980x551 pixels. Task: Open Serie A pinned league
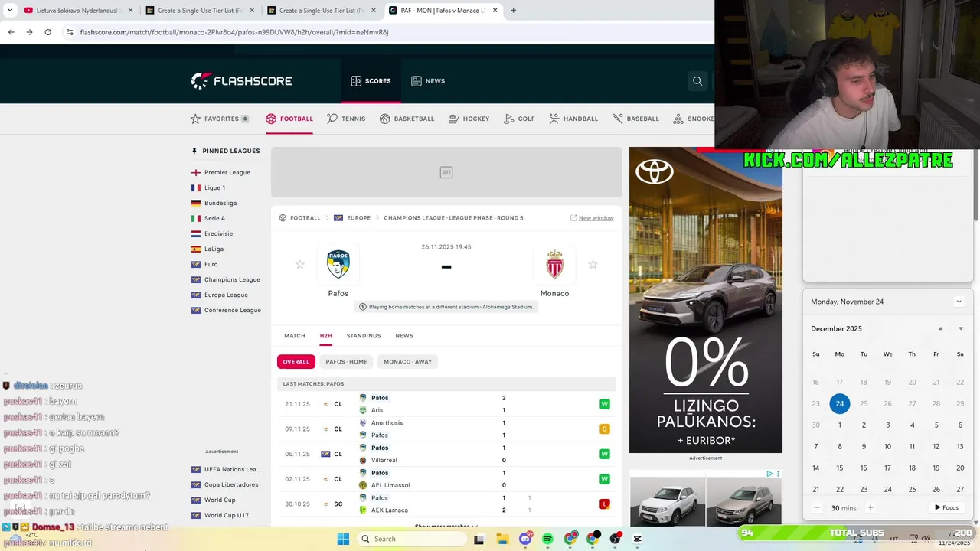pos(208,218)
